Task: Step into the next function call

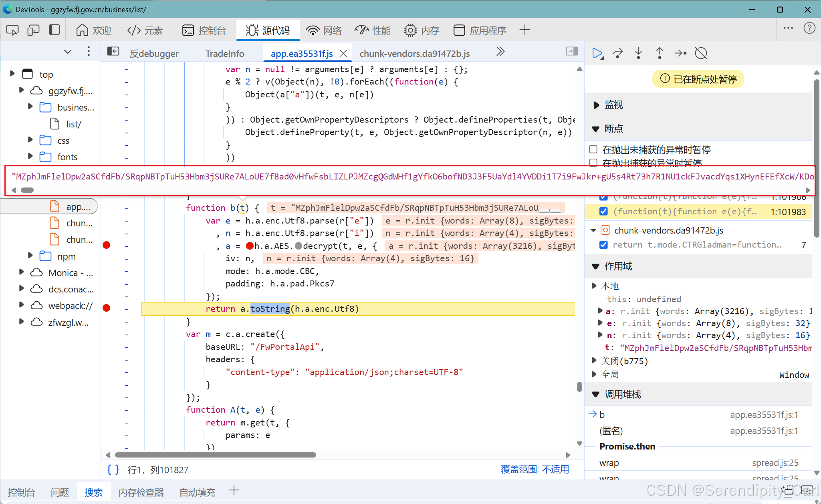Action: coord(638,53)
